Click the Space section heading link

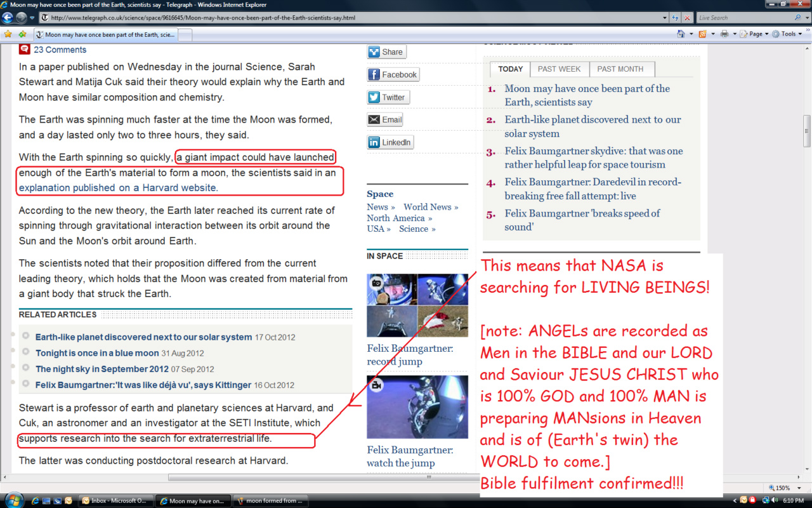tap(380, 194)
